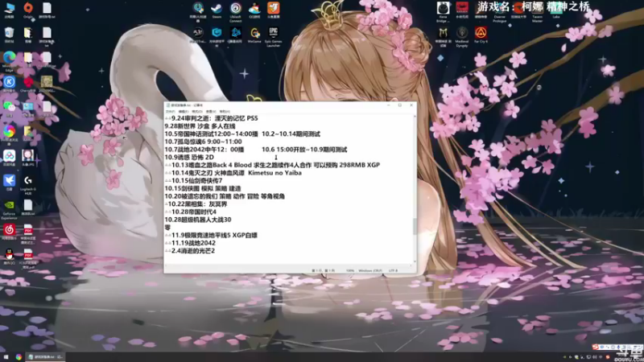Open the avatar JPG image file
The height and width of the screenshot is (362, 644).
pyautogui.click(x=28, y=158)
